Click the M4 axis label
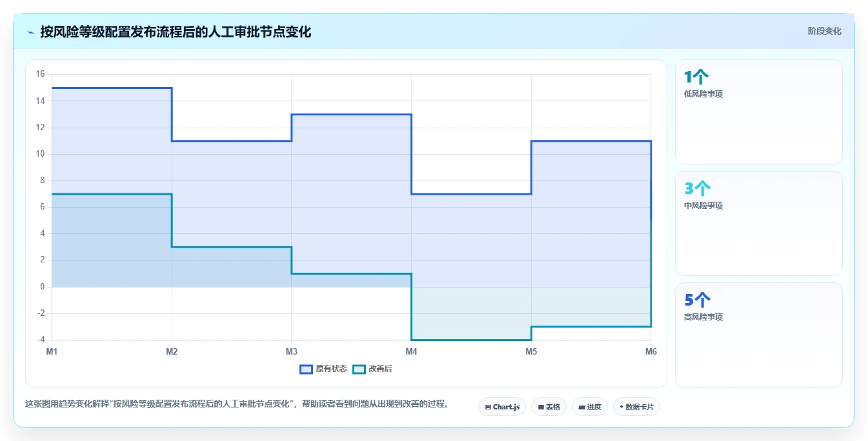The height and width of the screenshot is (441, 868). [411, 351]
